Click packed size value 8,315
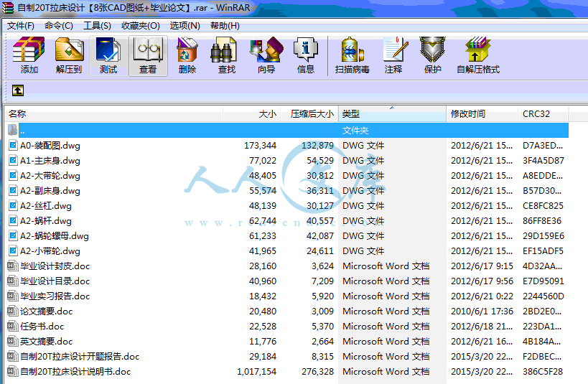 [x=323, y=356]
